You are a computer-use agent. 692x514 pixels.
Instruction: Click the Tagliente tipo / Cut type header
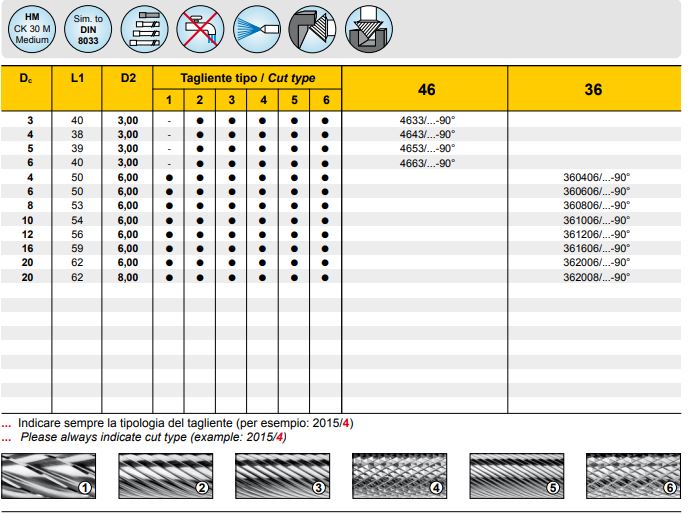(247, 77)
